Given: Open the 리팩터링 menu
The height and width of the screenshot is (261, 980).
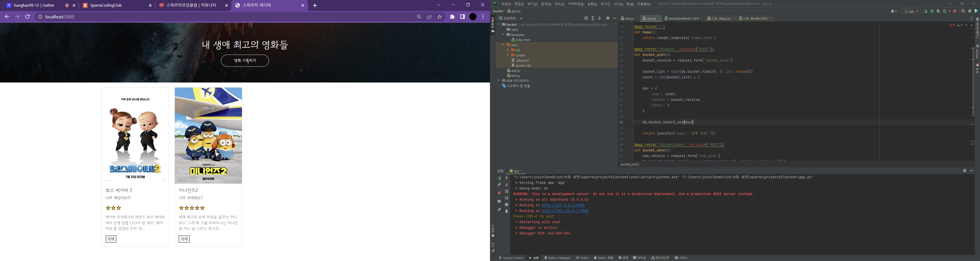Looking at the screenshot, I should point(575,4).
